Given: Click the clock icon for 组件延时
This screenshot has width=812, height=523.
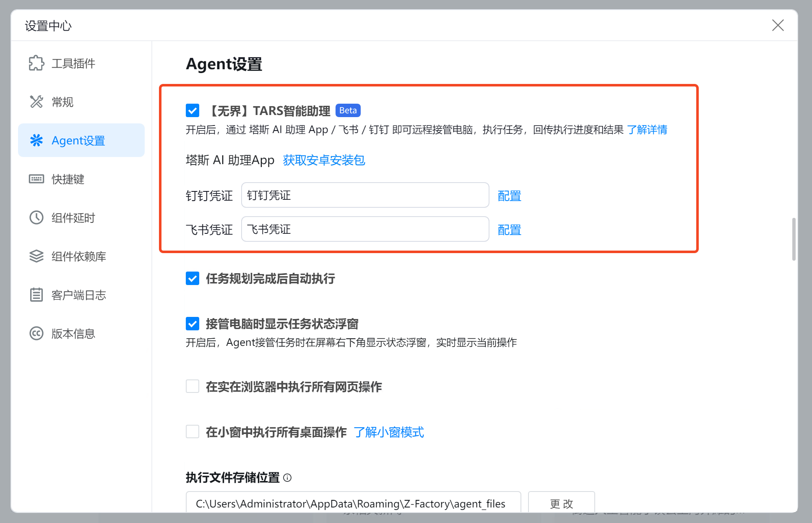Looking at the screenshot, I should [36, 217].
